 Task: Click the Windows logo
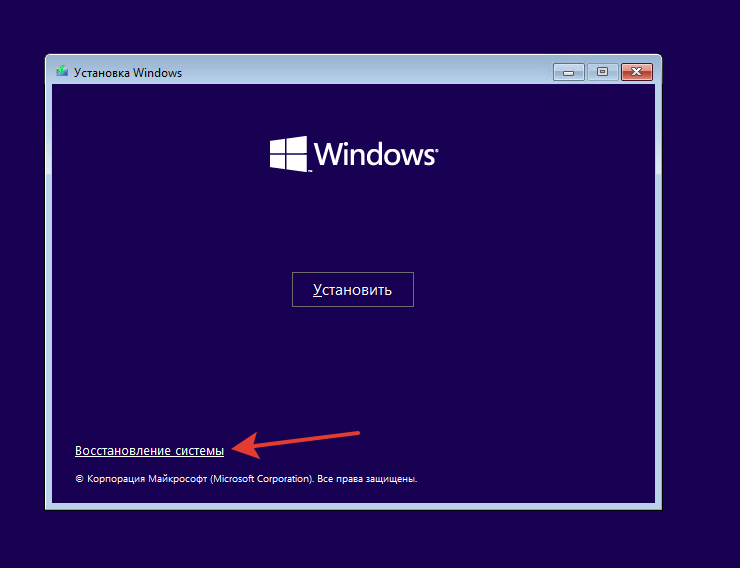pos(354,154)
